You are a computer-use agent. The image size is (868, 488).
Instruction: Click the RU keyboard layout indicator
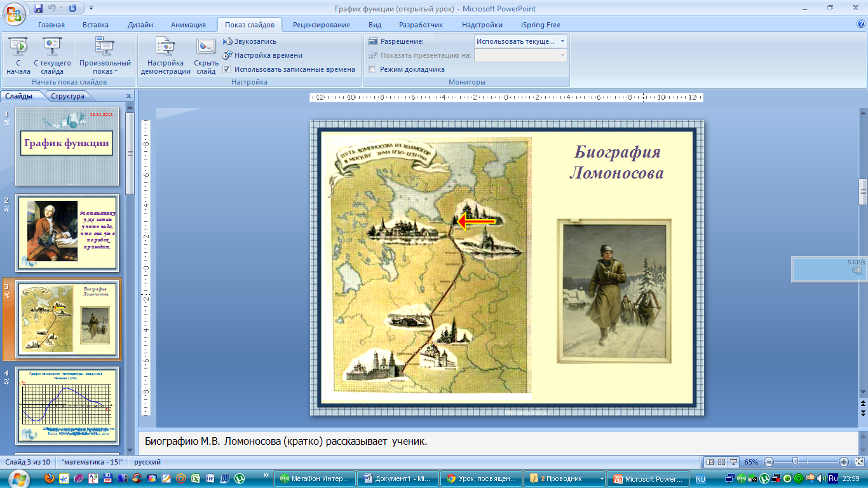[700, 479]
